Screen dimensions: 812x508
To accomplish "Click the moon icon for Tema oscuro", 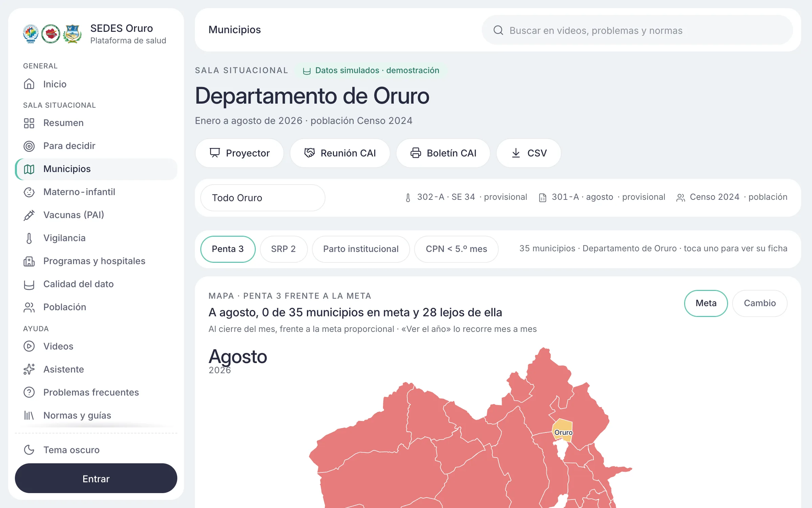I will (x=29, y=450).
